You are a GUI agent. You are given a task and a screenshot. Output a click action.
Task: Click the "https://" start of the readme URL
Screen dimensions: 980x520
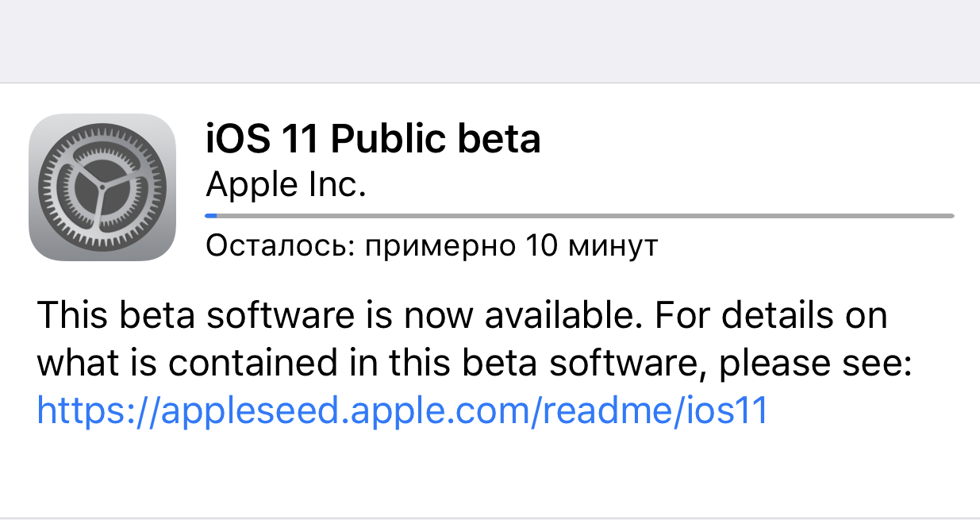click(x=97, y=410)
